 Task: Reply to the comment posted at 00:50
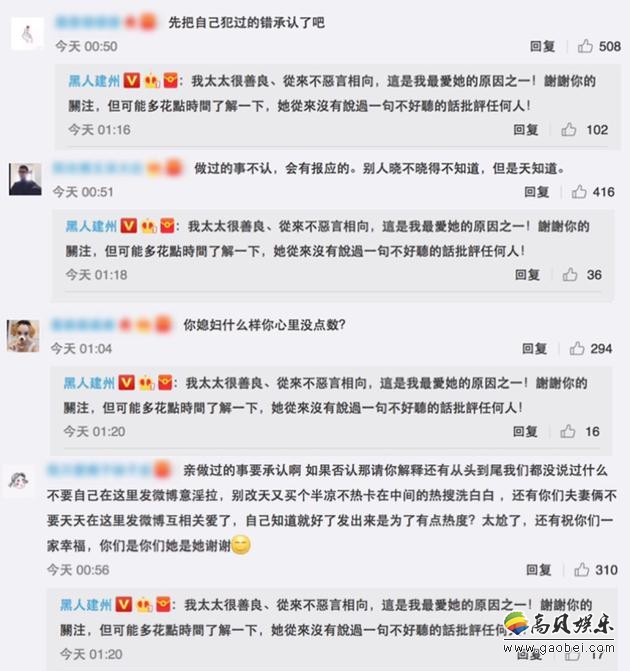(x=542, y=46)
